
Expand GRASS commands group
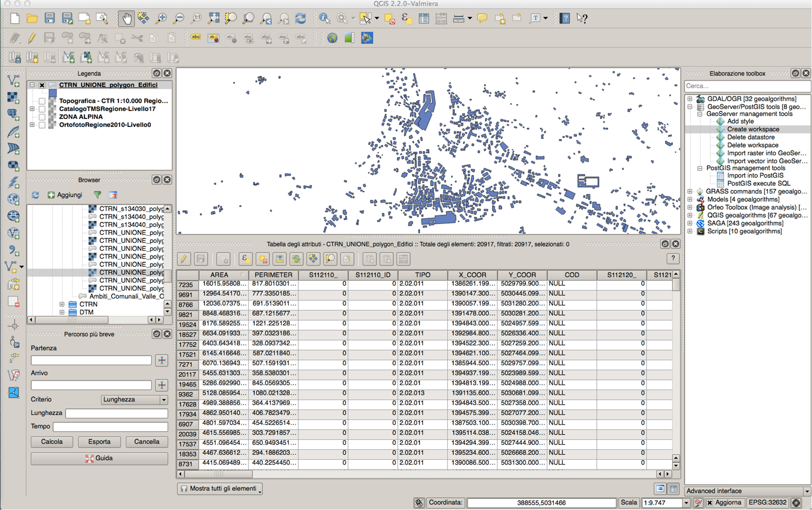click(690, 191)
